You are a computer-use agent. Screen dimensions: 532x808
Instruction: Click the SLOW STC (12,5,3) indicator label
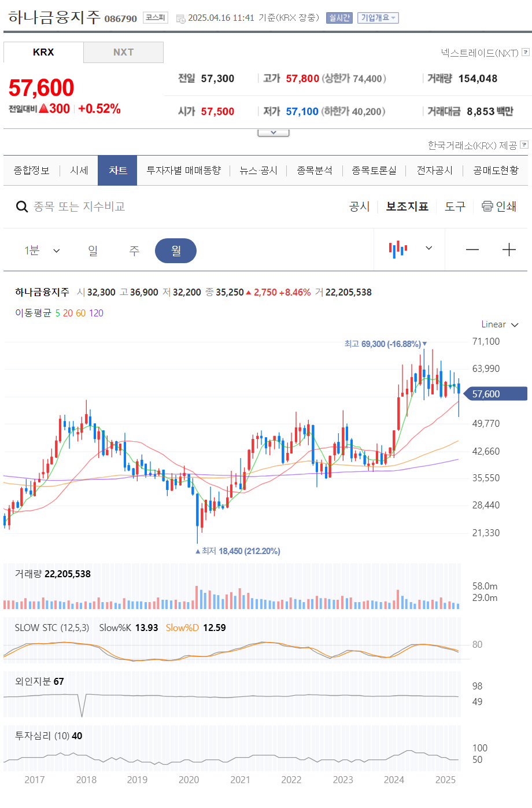(x=52, y=628)
